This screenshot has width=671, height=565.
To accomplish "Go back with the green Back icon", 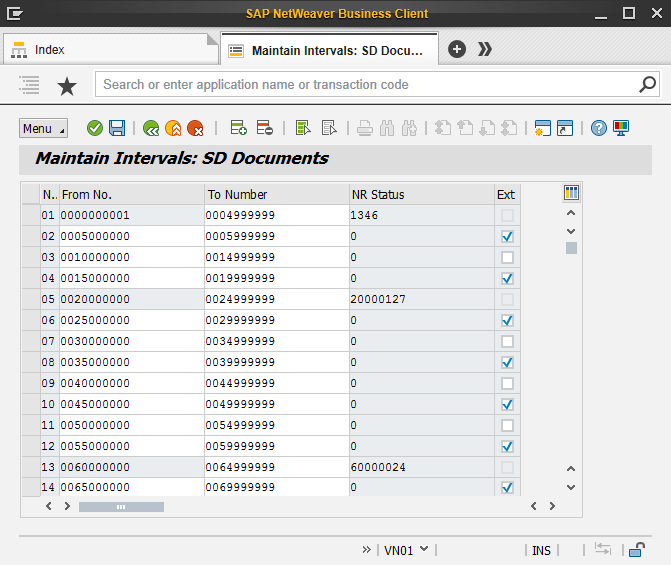I will click(x=151, y=128).
